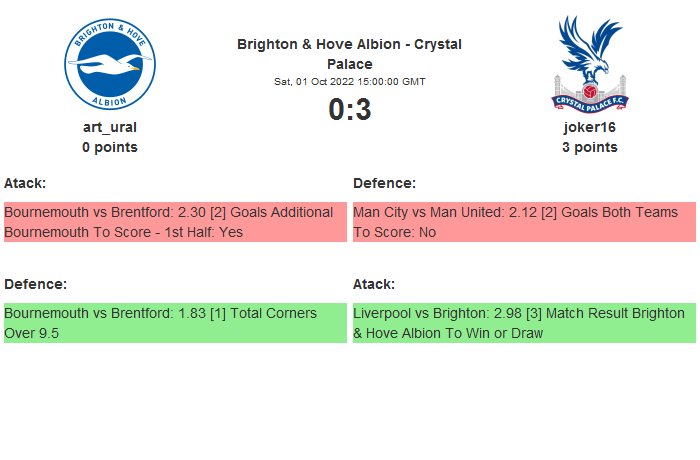Screen dimensions: 700x460
Task: Click the Atack heading below art_ural's points
Action: [25, 183]
